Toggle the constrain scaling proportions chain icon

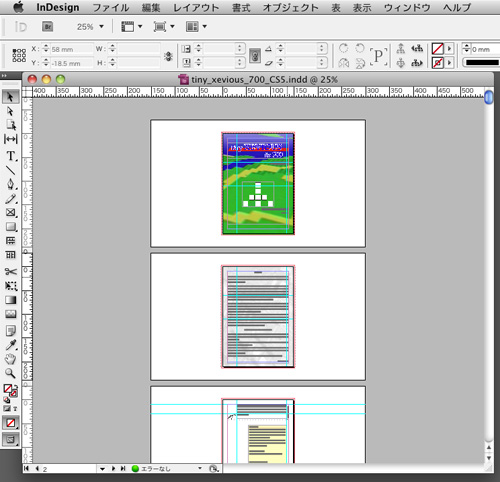255,56
